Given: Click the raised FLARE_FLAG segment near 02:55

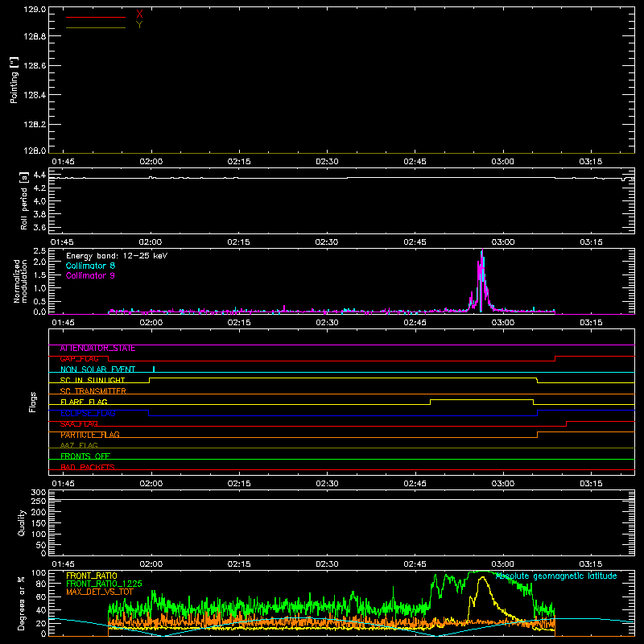Looking at the screenshot, I should click(481, 399).
